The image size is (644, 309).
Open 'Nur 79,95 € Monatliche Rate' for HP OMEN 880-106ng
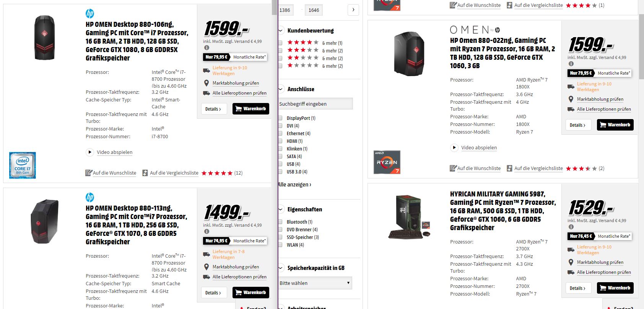tap(235, 57)
